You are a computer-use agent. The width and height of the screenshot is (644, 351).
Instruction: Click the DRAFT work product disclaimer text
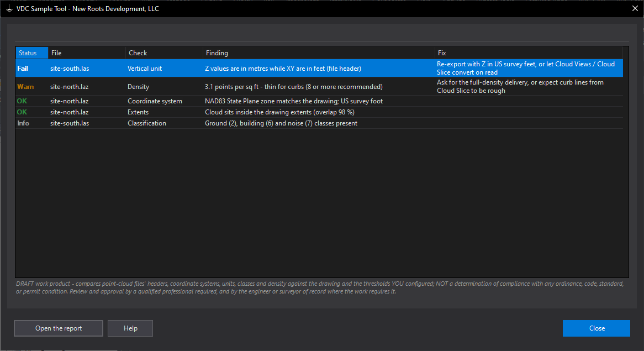320,287
